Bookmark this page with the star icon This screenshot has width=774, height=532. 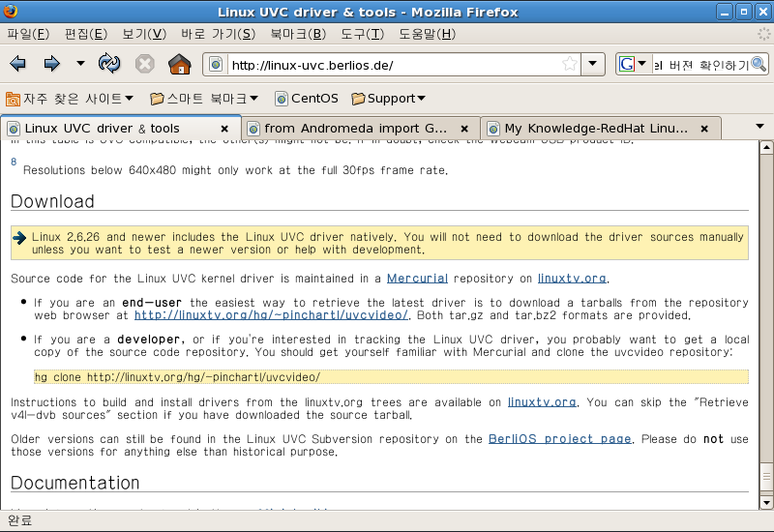click(x=569, y=64)
